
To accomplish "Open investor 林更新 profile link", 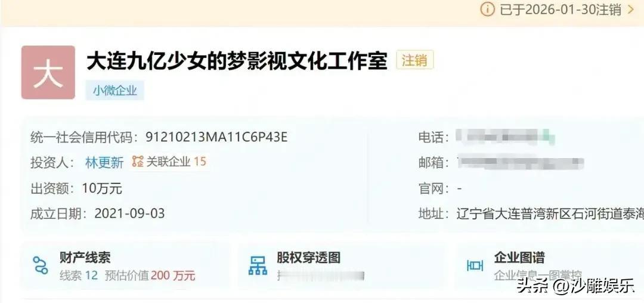I will point(104,162).
